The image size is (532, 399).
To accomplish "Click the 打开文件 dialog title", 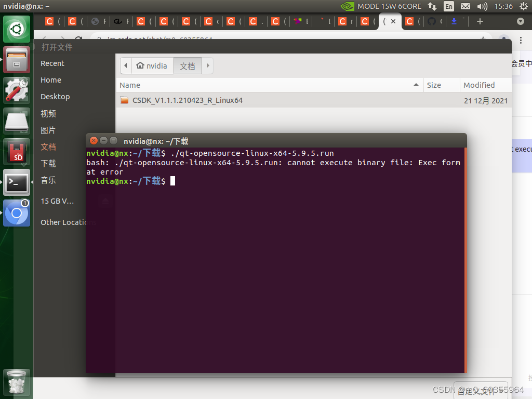I will (x=57, y=47).
